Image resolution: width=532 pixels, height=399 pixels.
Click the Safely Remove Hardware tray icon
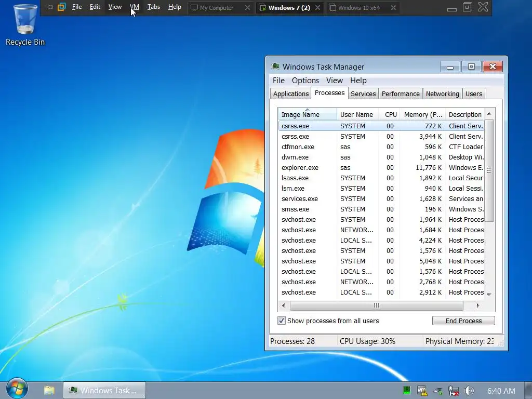(x=437, y=391)
